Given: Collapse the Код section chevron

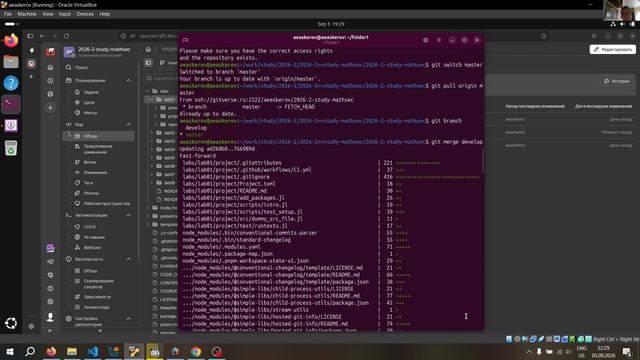Looking at the screenshot, I should (x=129, y=124).
